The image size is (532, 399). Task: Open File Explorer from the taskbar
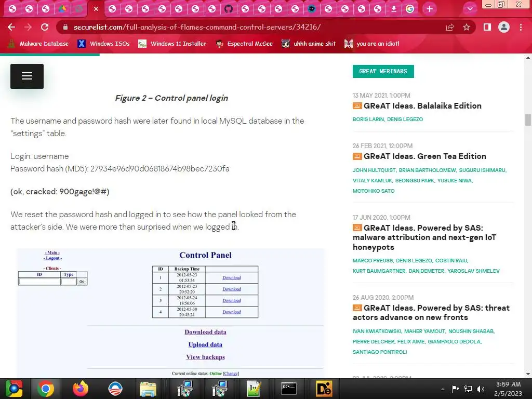148,389
